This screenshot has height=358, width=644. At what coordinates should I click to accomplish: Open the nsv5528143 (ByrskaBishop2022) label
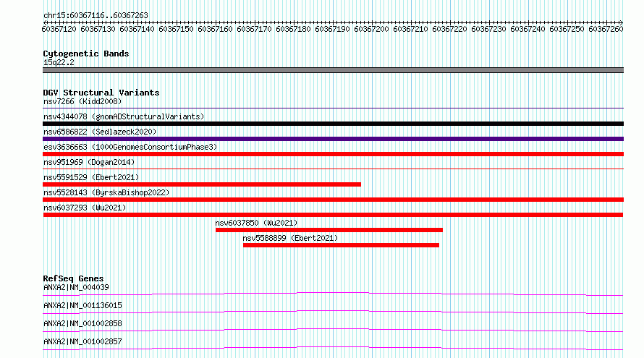tap(106, 192)
